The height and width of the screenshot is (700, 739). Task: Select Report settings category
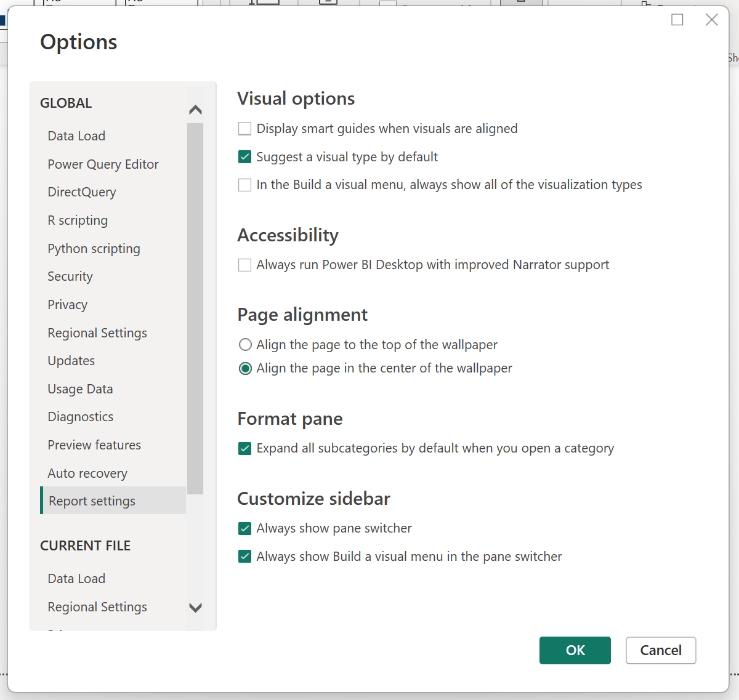point(113,501)
